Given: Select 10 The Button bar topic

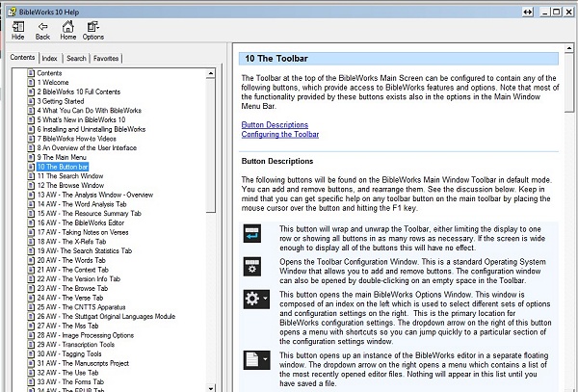Looking at the screenshot, I should (x=63, y=167).
